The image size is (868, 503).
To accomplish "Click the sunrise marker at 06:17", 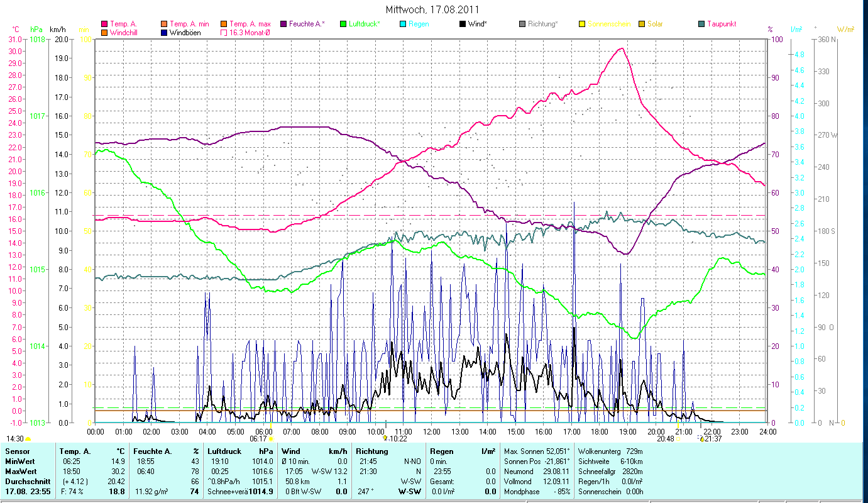I will [270, 439].
